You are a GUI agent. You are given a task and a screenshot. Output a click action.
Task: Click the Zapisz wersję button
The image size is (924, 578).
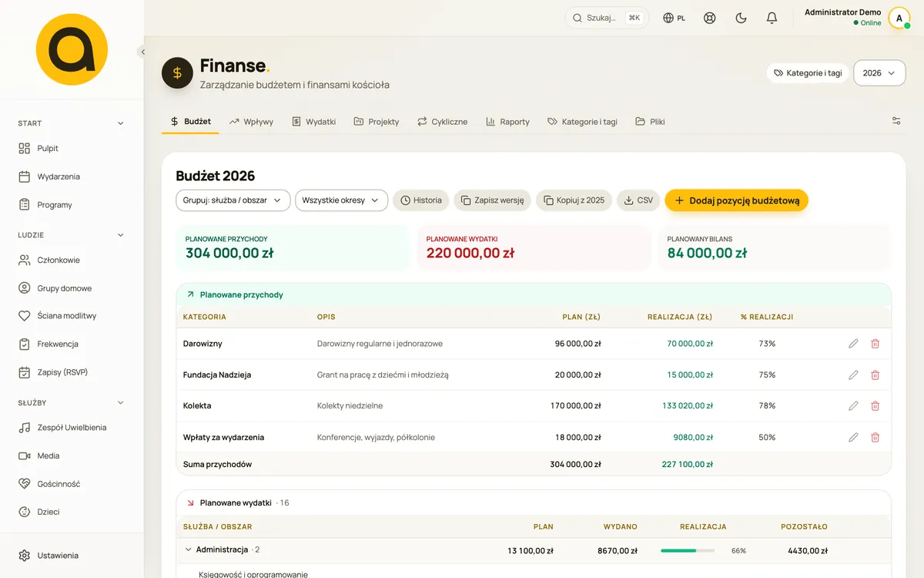pos(492,200)
